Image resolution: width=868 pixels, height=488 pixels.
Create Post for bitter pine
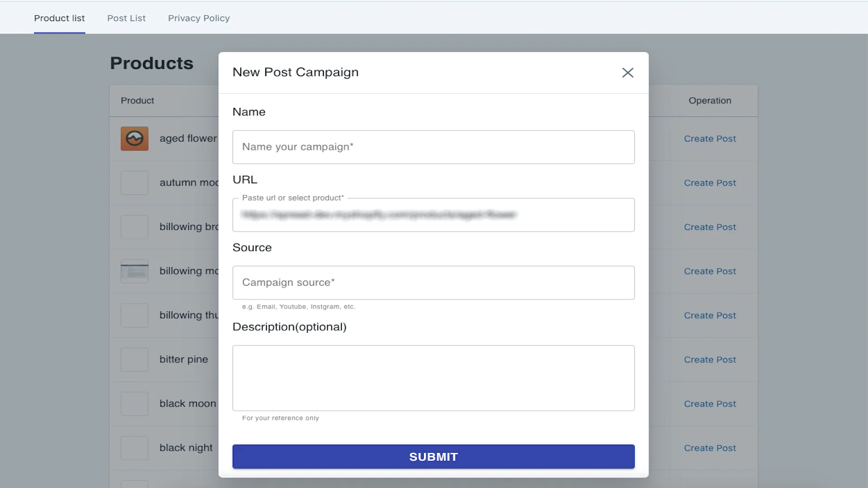[x=710, y=360]
